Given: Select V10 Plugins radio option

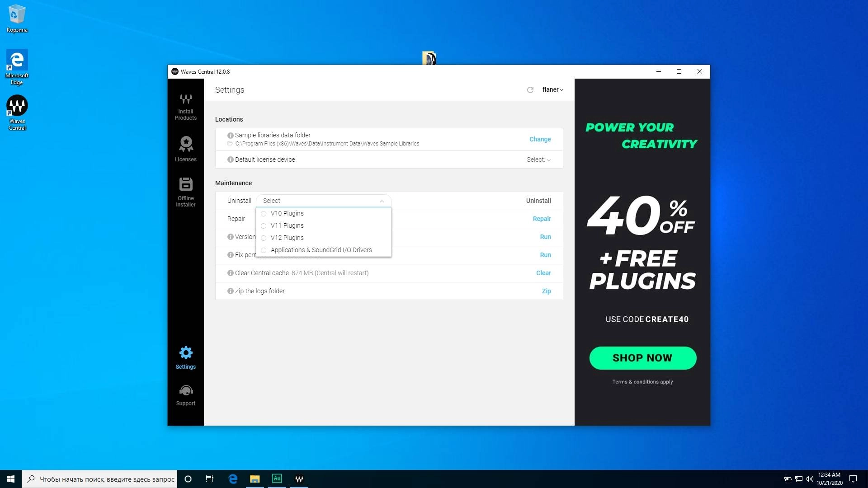Looking at the screenshot, I should (264, 214).
